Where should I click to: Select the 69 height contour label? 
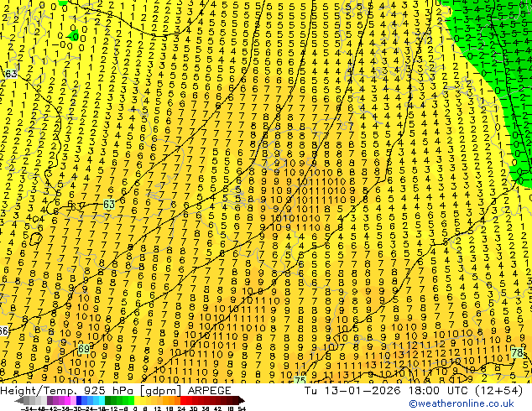pyautogui.click(x=84, y=349)
